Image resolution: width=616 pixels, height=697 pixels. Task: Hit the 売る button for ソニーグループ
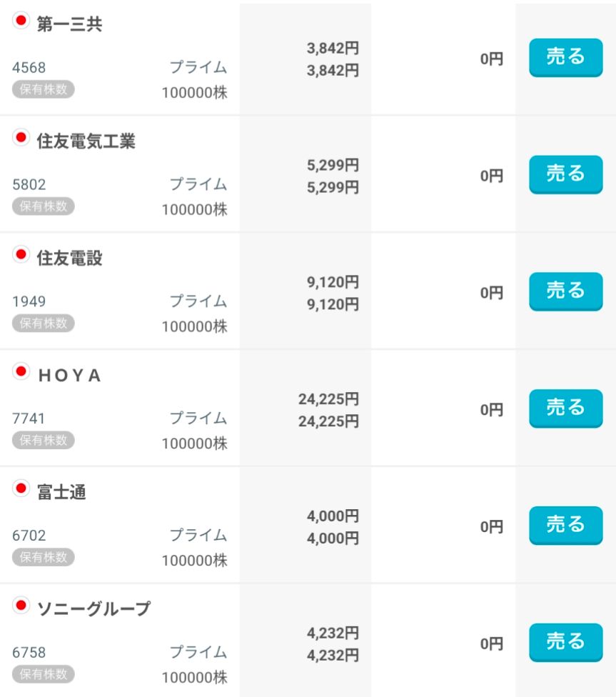pos(565,643)
